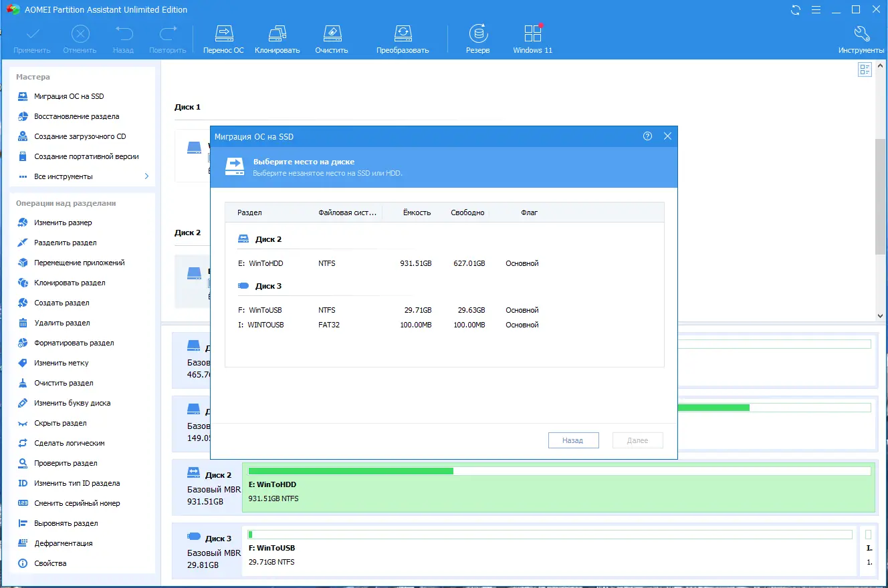Image resolution: width=888 pixels, height=588 pixels.
Task: Open help in the Миграция ОС на SSD dialog
Action: (x=647, y=136)
